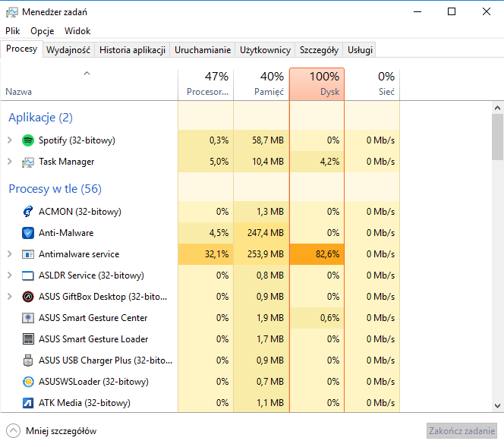504x447 pixels.
Task: Expand the ASLDR Service entry
Action: [10, 275]
